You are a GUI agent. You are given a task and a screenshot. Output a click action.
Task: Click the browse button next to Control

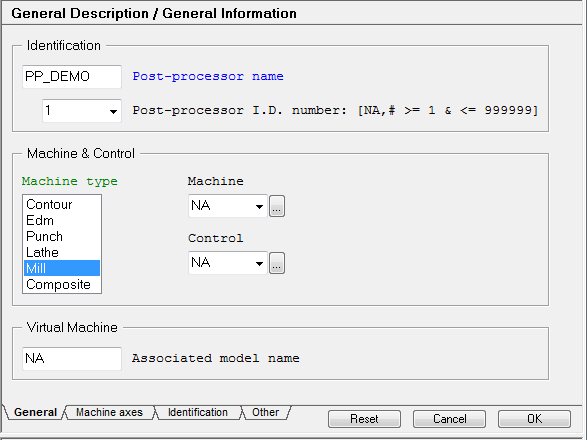277,263
